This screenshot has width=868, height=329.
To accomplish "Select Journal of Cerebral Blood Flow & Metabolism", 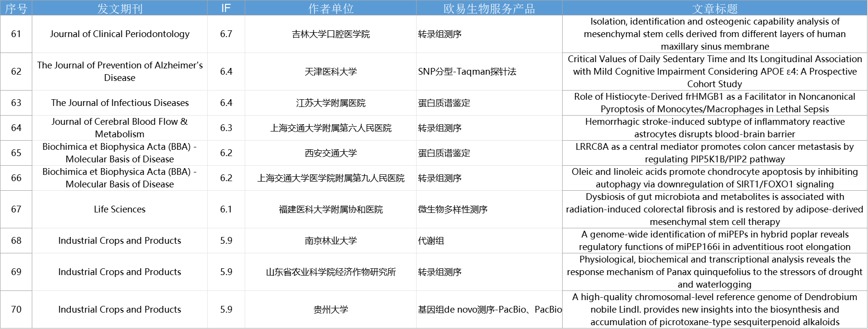I will 119,128.
